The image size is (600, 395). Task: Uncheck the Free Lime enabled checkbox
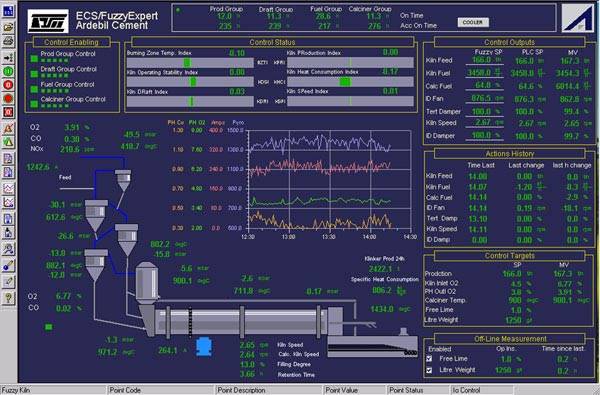point(429,359)
